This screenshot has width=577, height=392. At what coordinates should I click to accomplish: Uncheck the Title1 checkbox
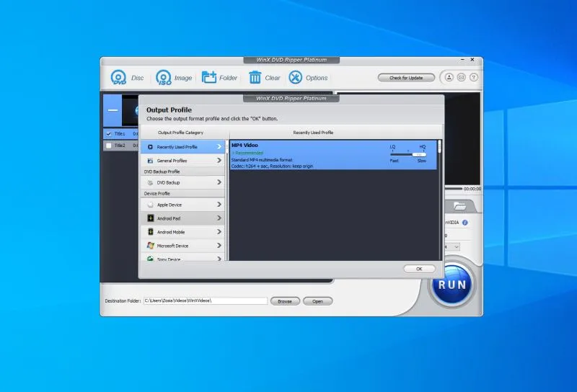(x=109, y=134)
